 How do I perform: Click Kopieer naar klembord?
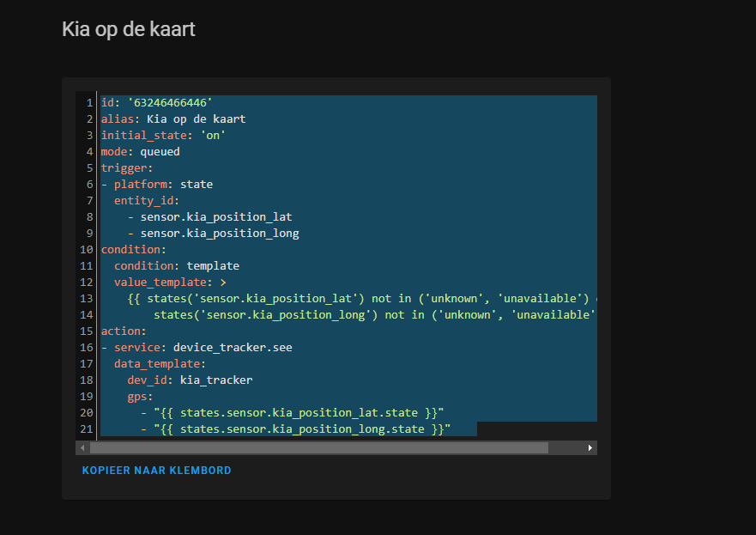pyautogui.click(x=156, y=471)
